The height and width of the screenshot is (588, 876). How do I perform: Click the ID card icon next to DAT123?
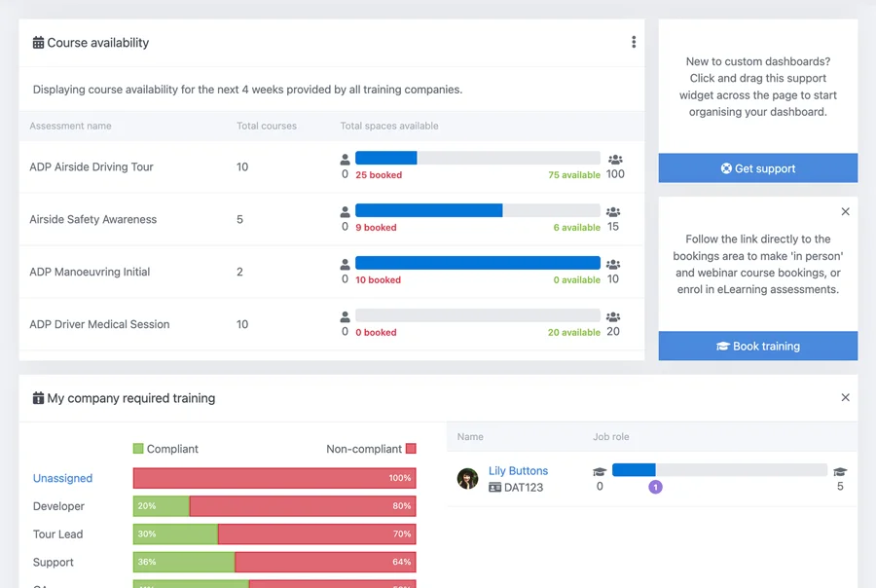[x=494, y=487]
